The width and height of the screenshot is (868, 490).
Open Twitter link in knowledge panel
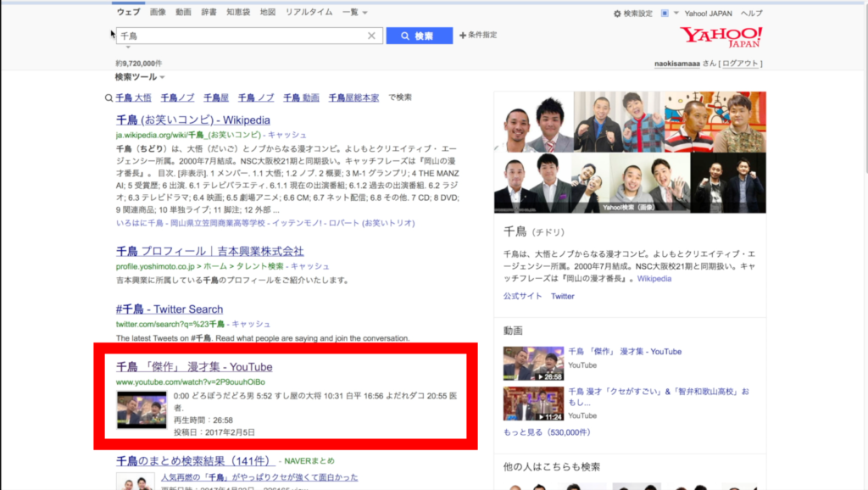point(563,296)
